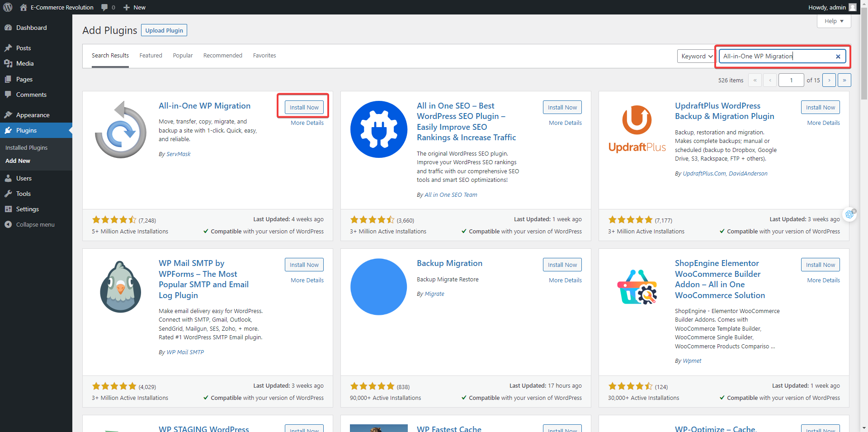The image size is (868, 432).
Task: Switch to the Featured plugins tab
Action: point(151,56)
